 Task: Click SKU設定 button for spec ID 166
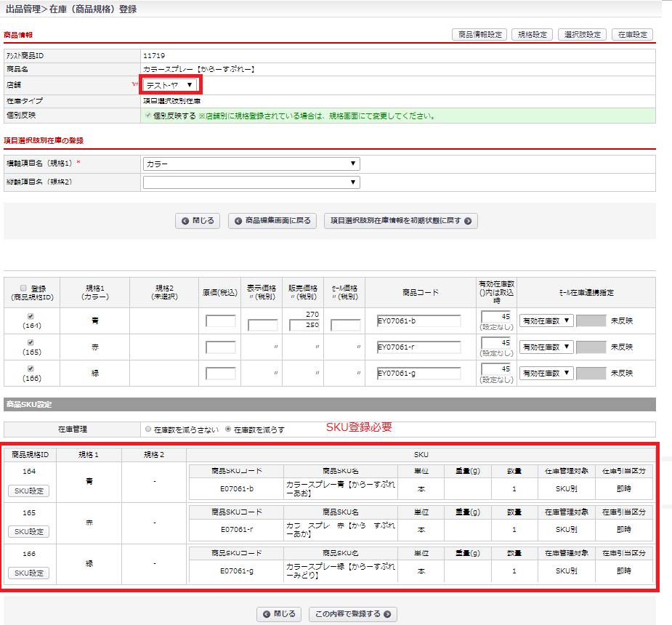pyautogui.click(x=29, y=573)
